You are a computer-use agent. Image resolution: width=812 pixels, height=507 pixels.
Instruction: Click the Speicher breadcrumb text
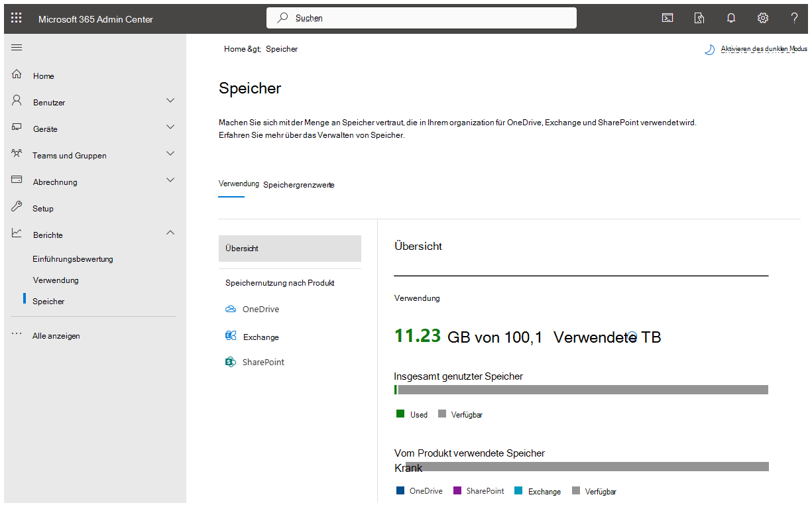click(282, 49)
